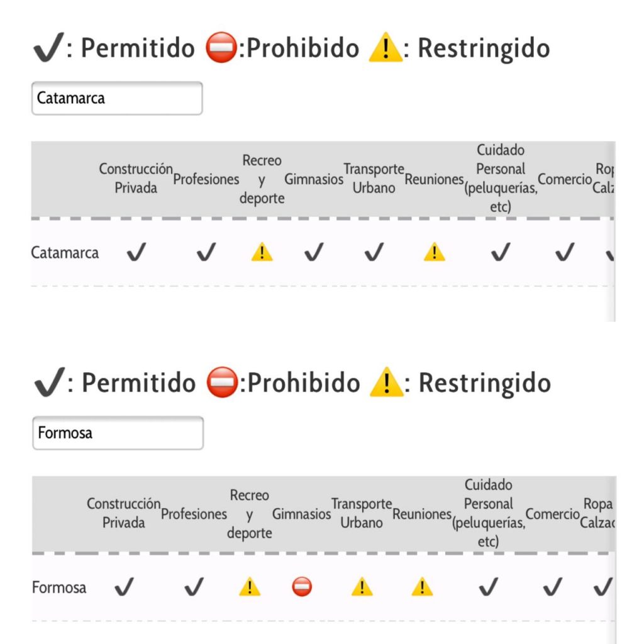The width and height of the screenshot is (644, 644).
Task: Click the Catamarca row label
Action: click(65, 253)
